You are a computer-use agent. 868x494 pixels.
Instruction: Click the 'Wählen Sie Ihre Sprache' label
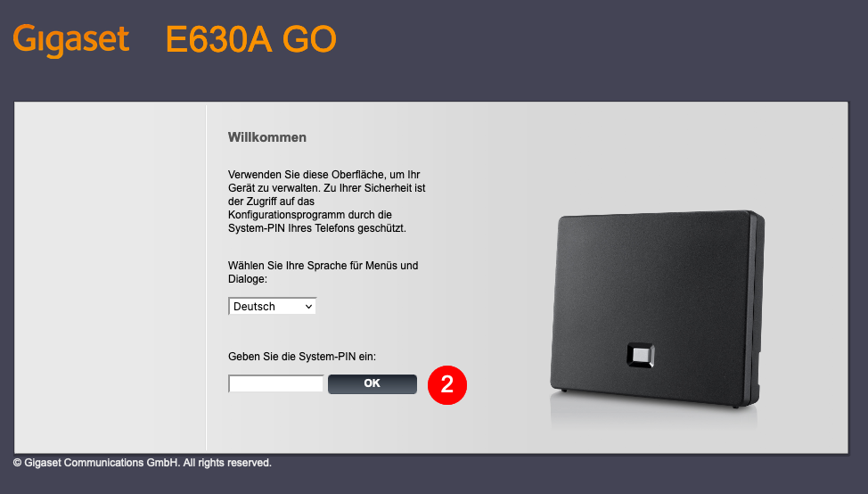click(323, 272)
